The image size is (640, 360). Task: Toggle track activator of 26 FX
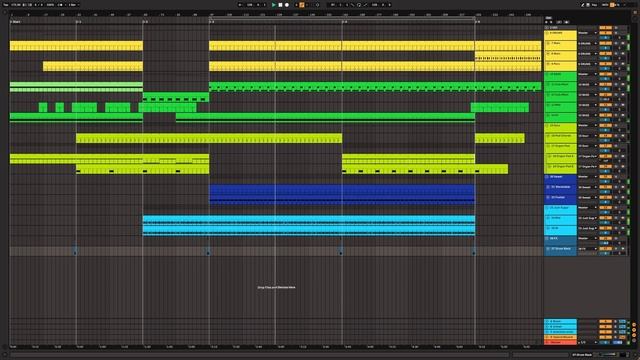tap(606, 238)
